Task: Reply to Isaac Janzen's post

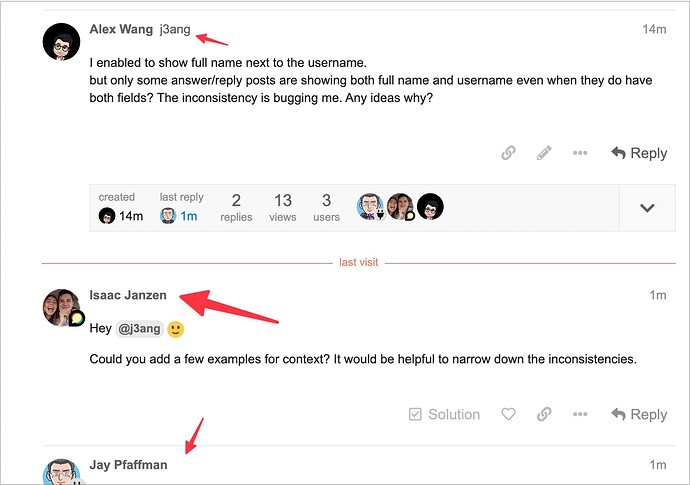Action: tap(639, 414)
